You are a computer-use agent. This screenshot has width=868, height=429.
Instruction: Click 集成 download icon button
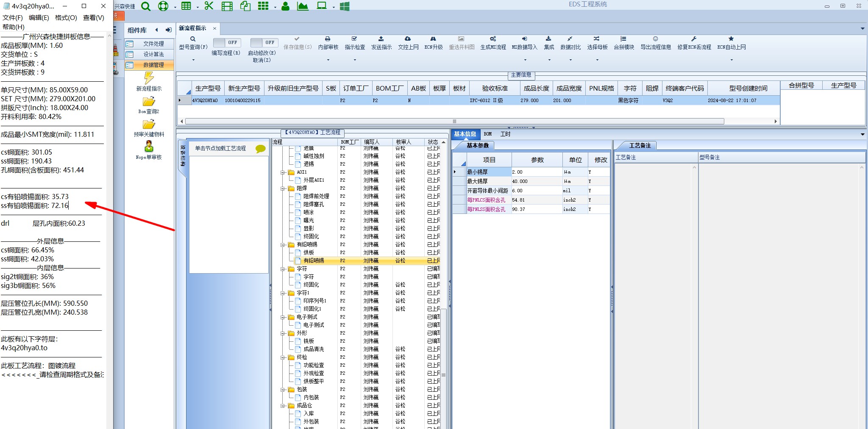click(x=549, y=43)
